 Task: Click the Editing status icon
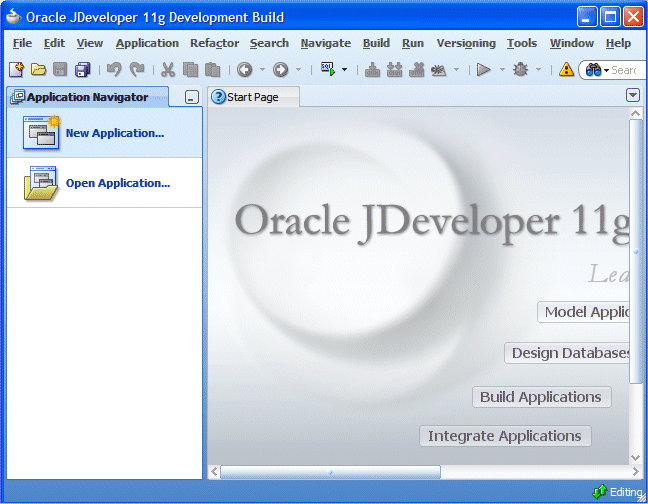pos(600,492)
